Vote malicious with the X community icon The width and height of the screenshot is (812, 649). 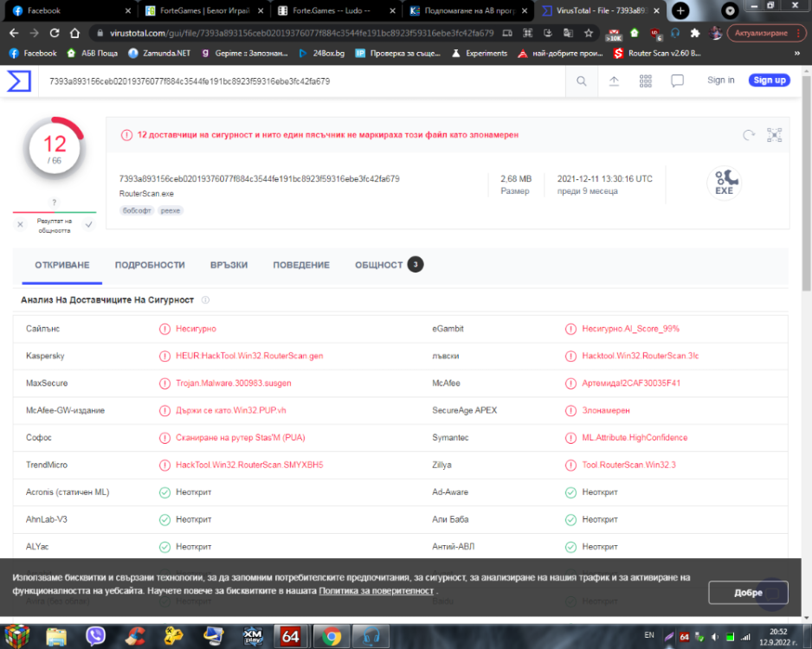[x=20, y=225]
